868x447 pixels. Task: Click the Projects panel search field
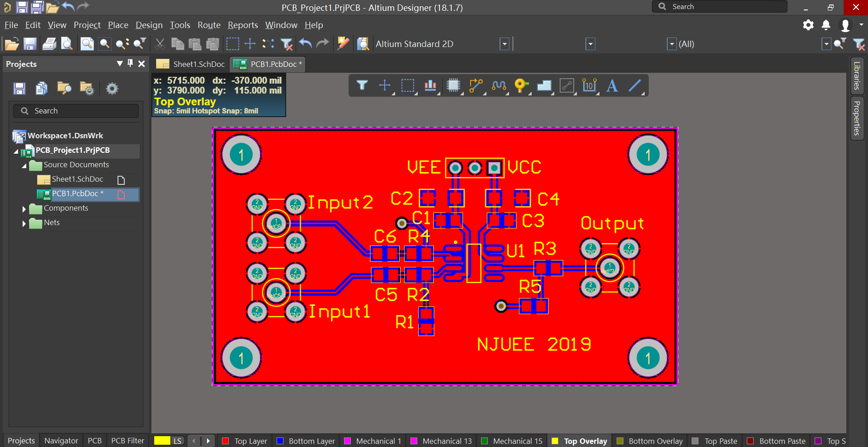[76, 111]
